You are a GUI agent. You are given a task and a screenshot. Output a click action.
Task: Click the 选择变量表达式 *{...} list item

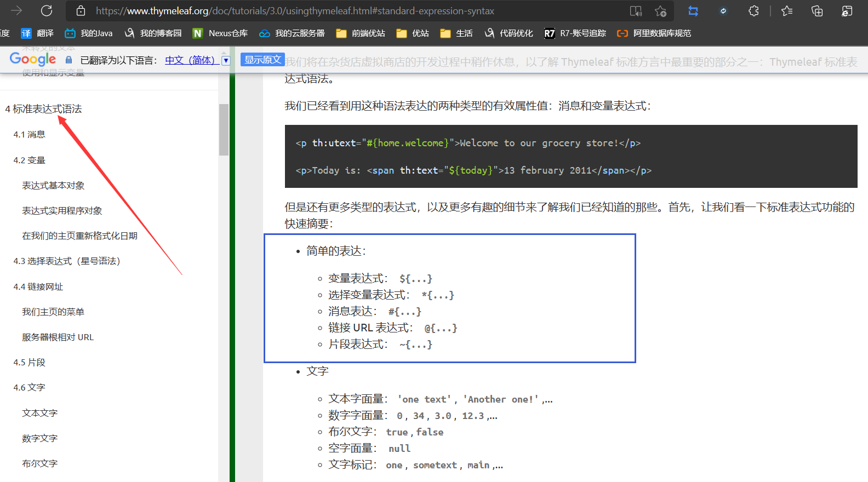(x=391, y=295)
